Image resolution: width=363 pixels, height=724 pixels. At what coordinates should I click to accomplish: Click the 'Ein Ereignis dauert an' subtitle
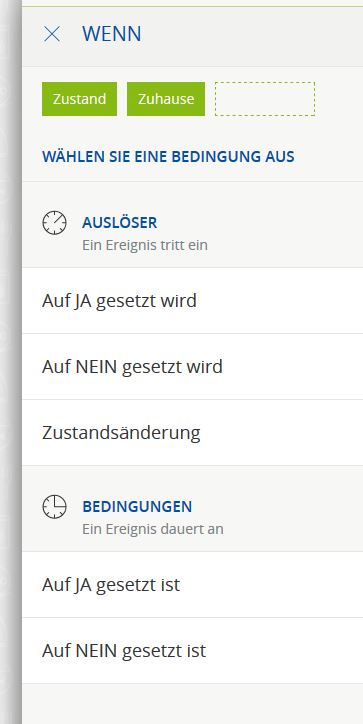tap(153, 529)
